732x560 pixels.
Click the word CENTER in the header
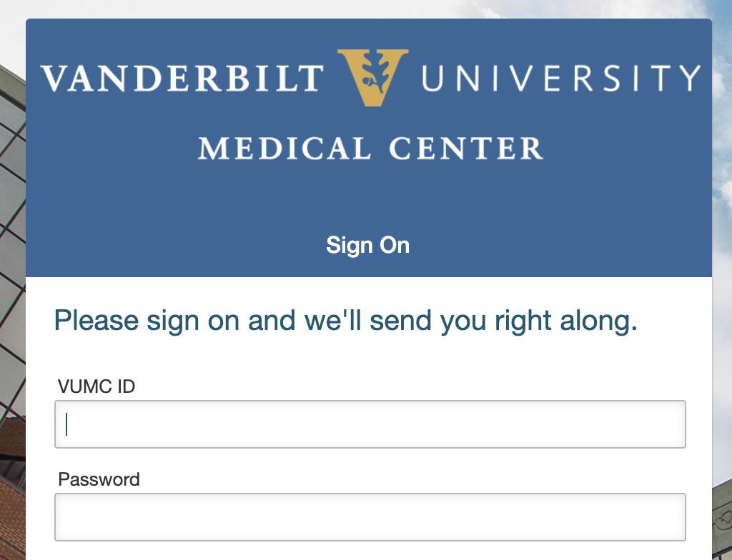pyautogui.click(x=466, y=149)
